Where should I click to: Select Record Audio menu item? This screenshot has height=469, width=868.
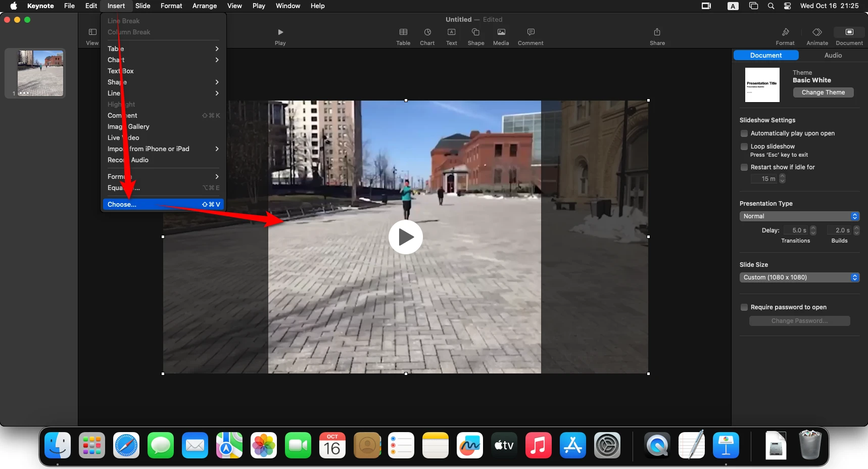point(163,160)
